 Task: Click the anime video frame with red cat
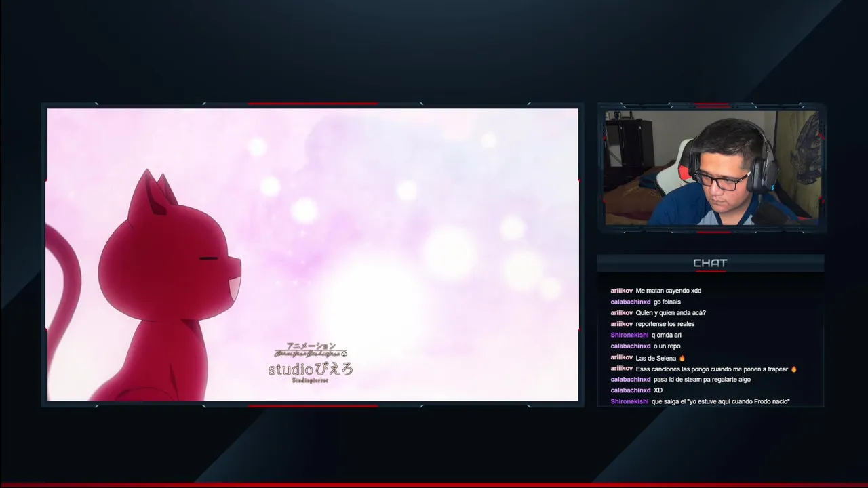point(313,255)
